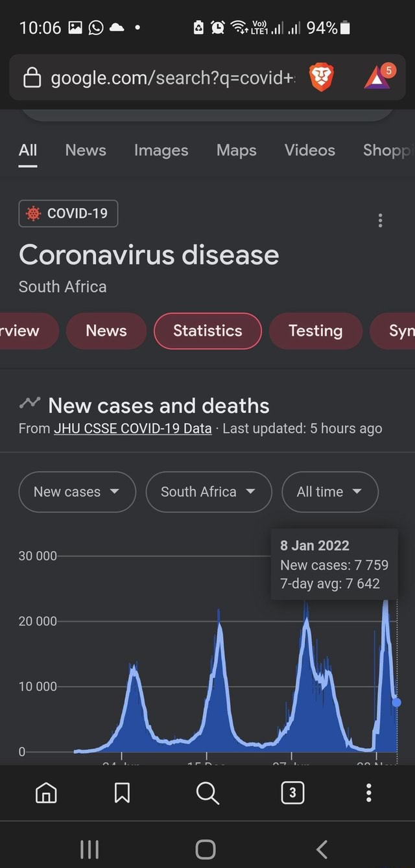Open browser overflow menu in bottom bar
Viewport: 415px width, 868px height.
[x=368, y=792]
